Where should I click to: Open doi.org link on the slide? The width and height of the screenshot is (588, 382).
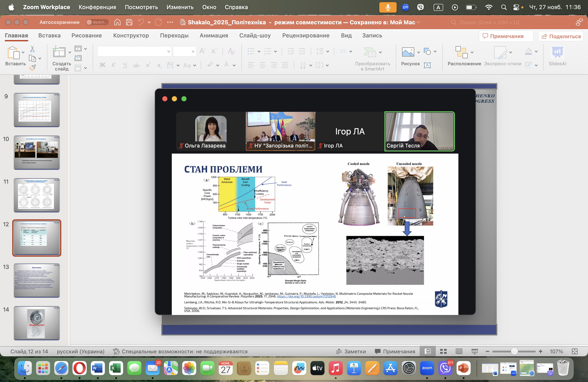tap(306, 297)
